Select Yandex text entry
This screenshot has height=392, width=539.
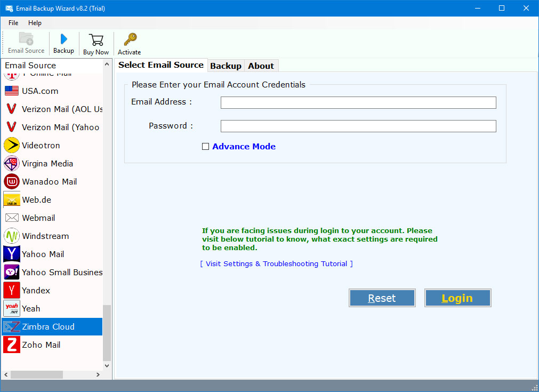(x=36, y=291)
